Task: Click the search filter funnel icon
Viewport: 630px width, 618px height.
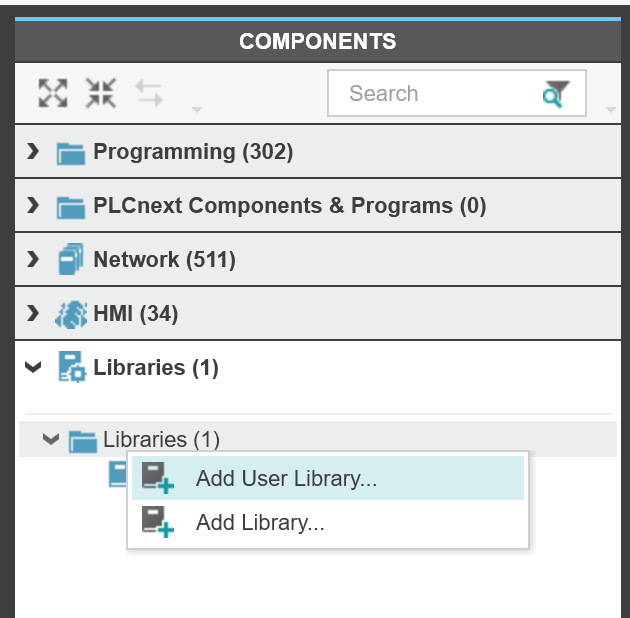Action: [556, 94]
